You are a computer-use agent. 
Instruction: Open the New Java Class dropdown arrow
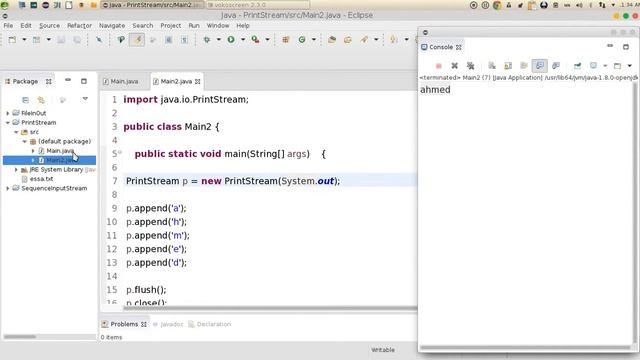click(x=314, y=40)
